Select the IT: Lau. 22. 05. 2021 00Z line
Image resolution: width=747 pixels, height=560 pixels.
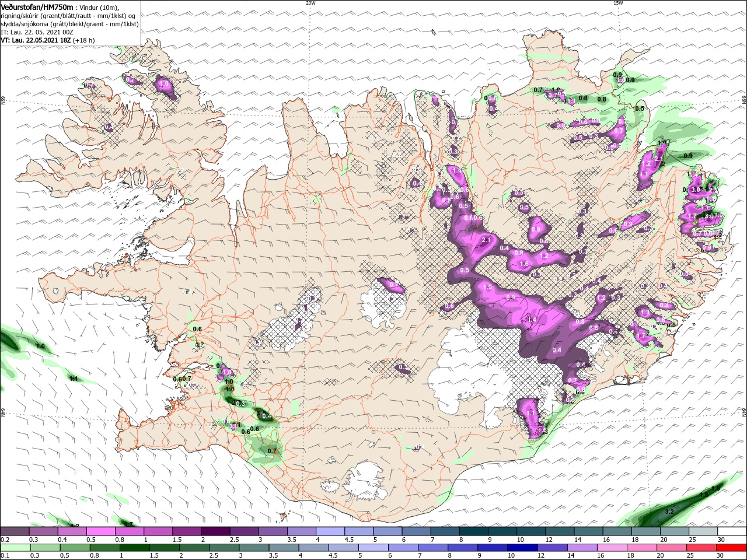pyautogui.click(x=37, y=32)
